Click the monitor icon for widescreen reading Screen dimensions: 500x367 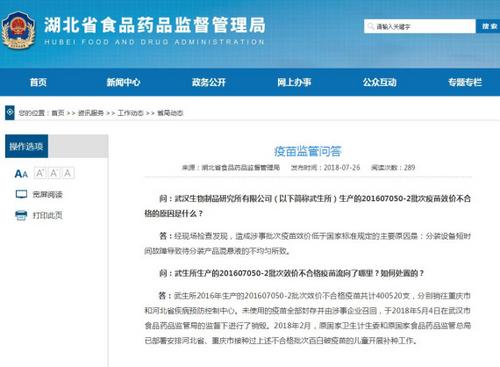click(x=22, y=194)
